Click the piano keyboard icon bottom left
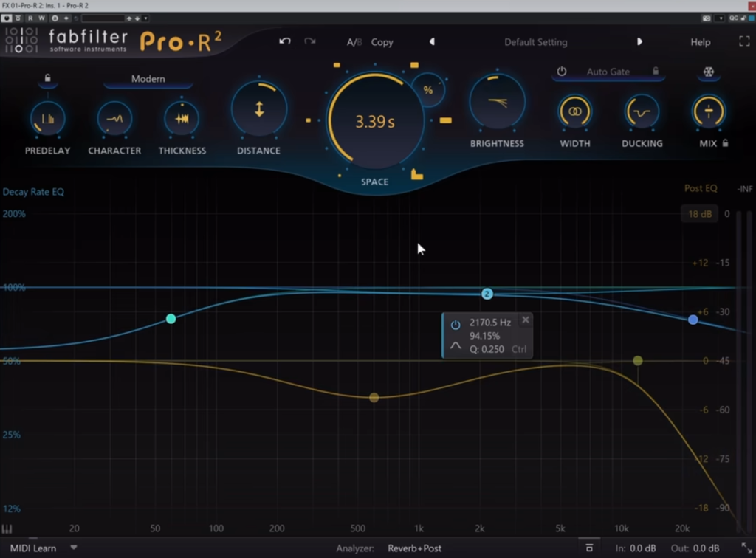 [x=7, y=528]
